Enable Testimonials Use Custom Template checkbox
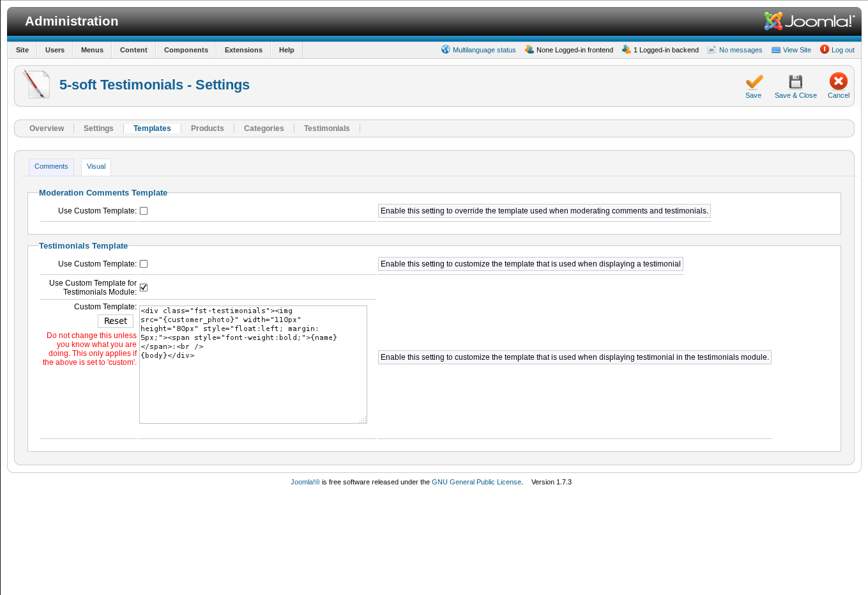Image resolution: width=868 pixels, height=595 pixels. coord(144,264)
